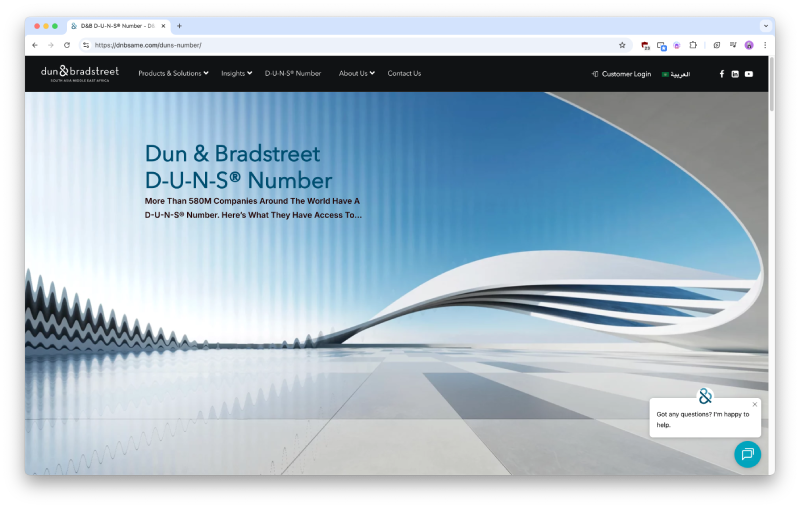The image size is (800, 508).
Task: Open the red extension with badge 23
Action: [x=645, y=45]
